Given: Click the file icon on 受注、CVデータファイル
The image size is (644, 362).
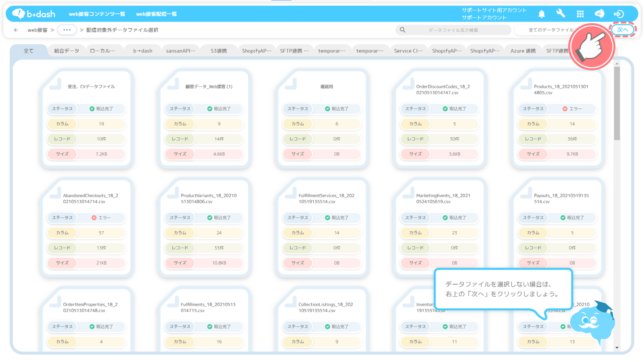Looking at the screenshot, I should [55, 84].
